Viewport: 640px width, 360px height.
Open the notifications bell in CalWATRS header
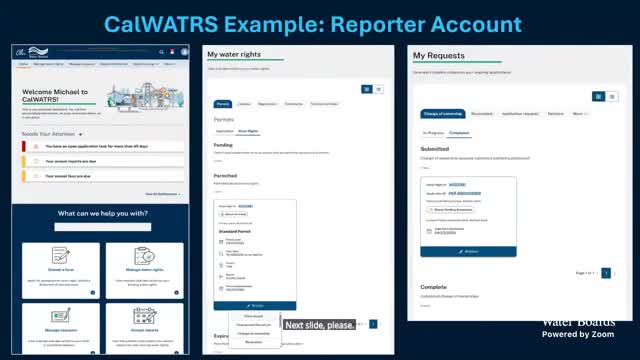pyautogui.click(x=172, y=52)
